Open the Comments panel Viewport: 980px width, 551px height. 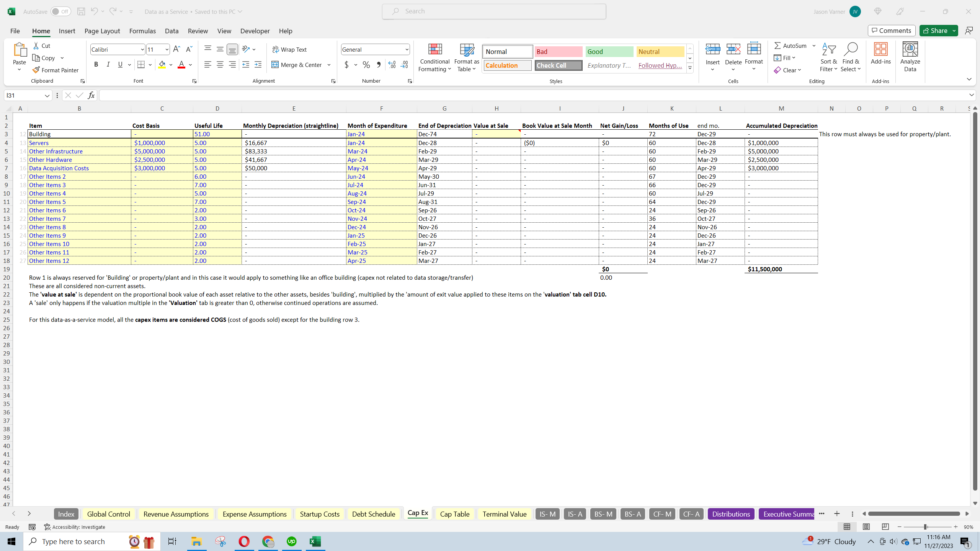[x=891, y=30]
